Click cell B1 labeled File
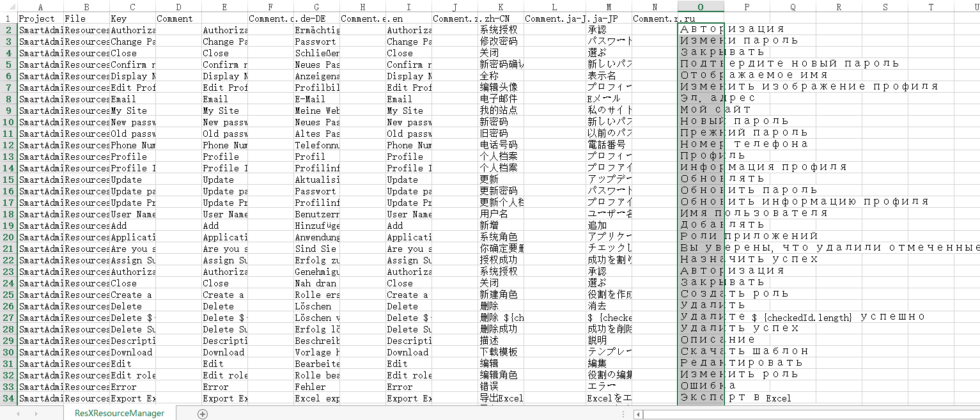 [x=86, y=19]
